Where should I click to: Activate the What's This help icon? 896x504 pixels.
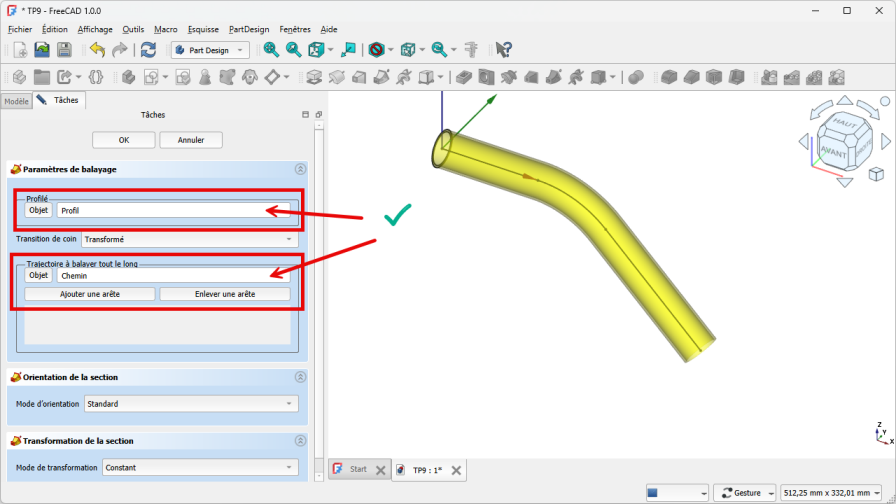(x=504, y=49)
